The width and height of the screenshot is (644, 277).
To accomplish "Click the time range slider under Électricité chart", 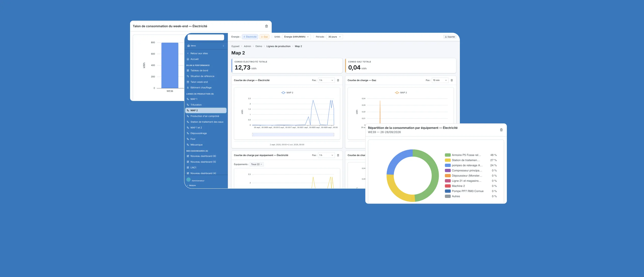I will point(293,135).
